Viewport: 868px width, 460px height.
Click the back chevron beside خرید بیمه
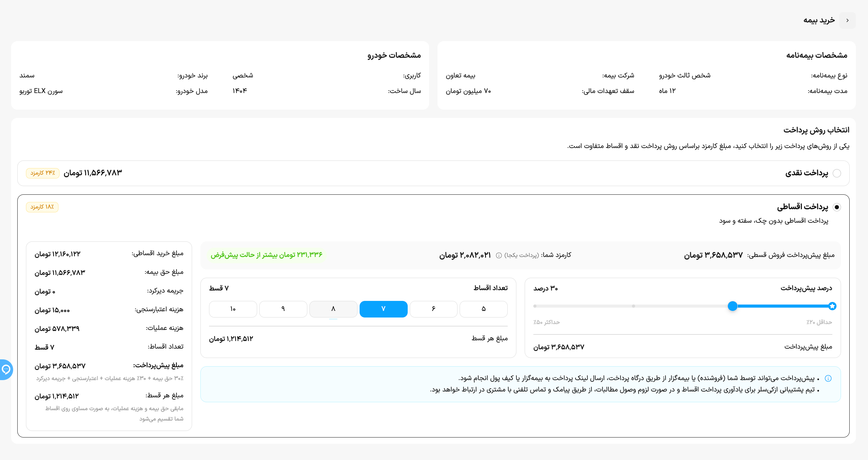coord(847,20)
